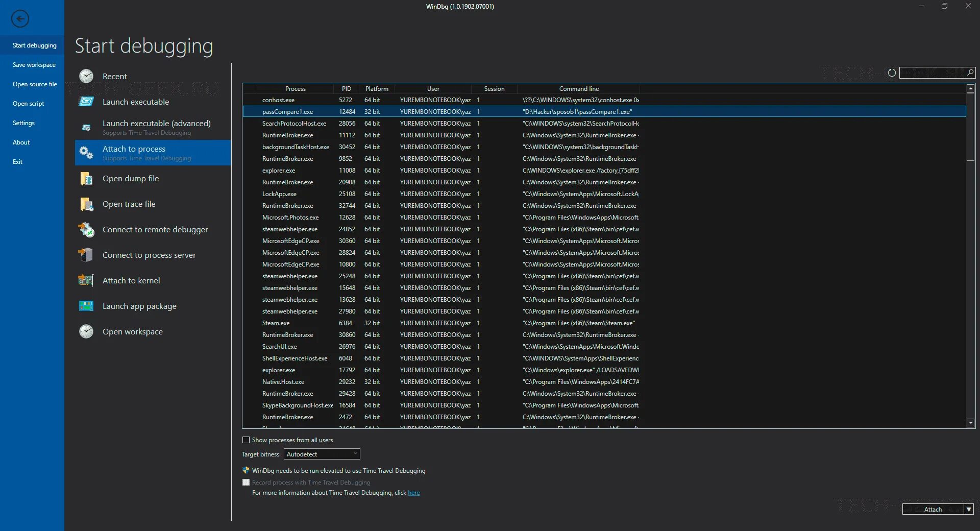Image resolution: width=980 pixels, height=531 pixels.
Task: Click the Launch app package icon
Action: [x=86, y=306]
